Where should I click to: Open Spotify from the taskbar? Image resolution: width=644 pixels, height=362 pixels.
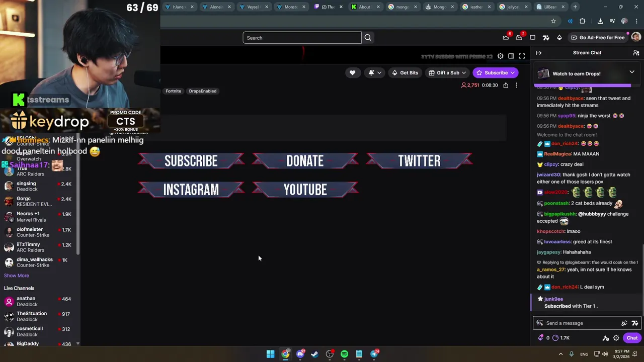[344, 354]
